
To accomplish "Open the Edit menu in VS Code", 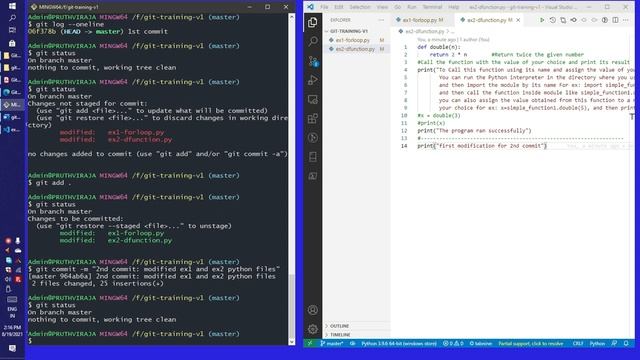I will (x=339, y=7).
